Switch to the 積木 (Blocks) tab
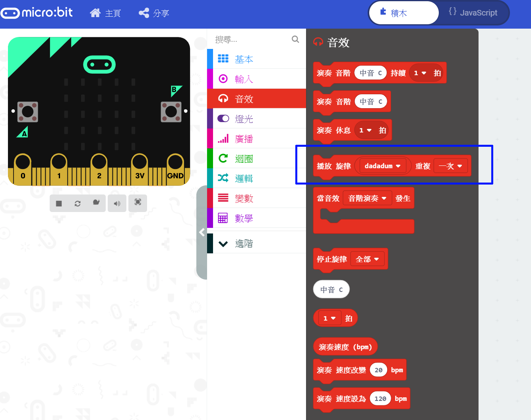531x420 pixels. [x=403, y=12]
